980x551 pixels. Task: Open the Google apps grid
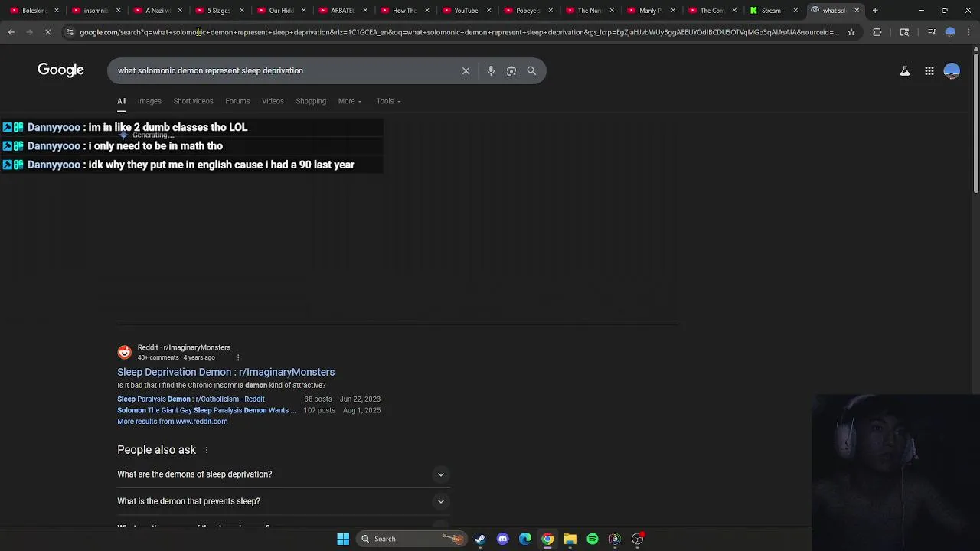(x=929, y=71)
